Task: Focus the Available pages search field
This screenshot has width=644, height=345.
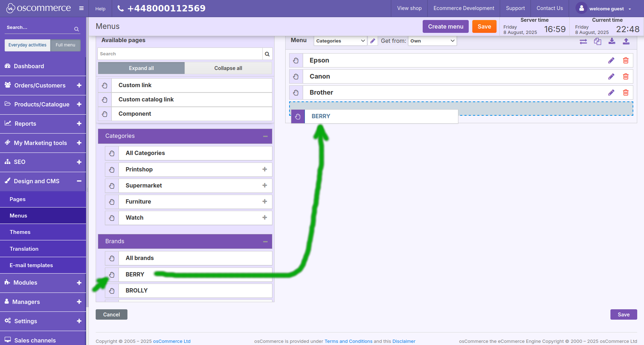Action: tap(180, 54)
